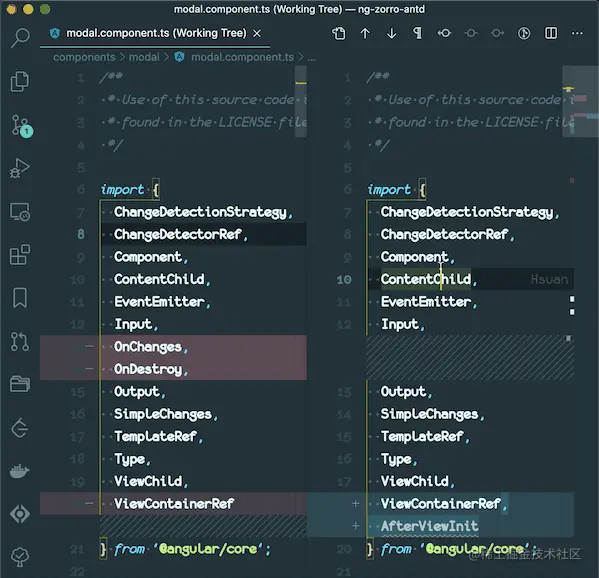Click right-pane 'ContentChild' on line 10
Screen dimensions: 599x578
[x=426, y=279]
